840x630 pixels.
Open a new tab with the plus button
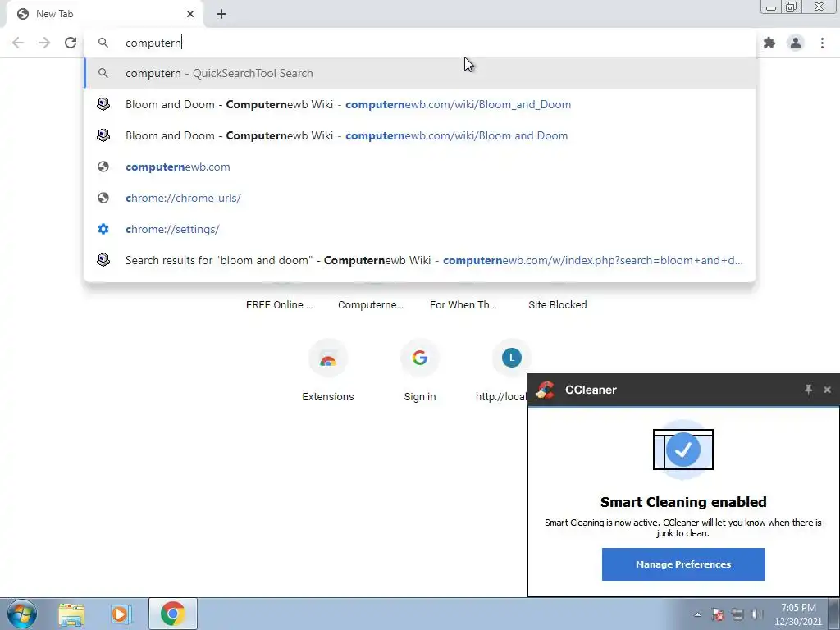221,14
